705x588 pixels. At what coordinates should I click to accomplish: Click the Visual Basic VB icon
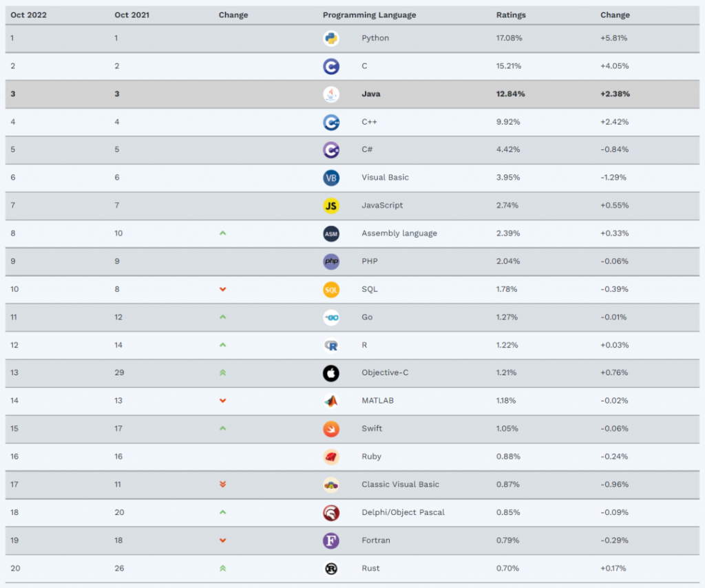pyautogui.click(x=331, y=178)
